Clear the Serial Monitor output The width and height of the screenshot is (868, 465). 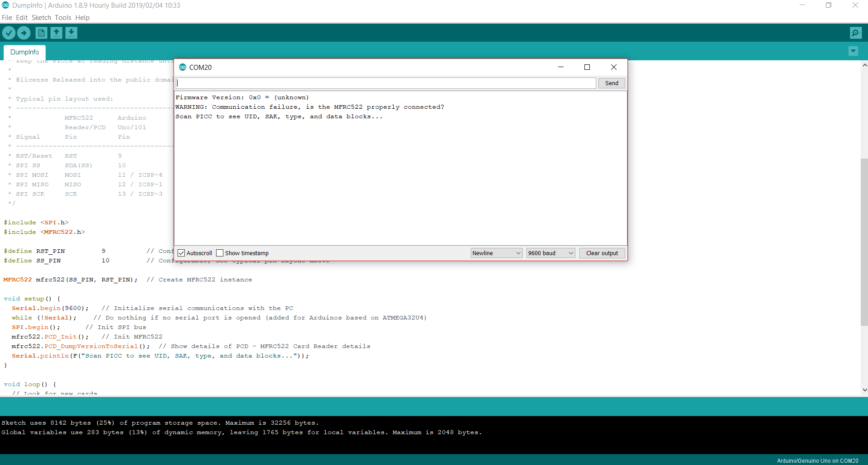point(602,253)
